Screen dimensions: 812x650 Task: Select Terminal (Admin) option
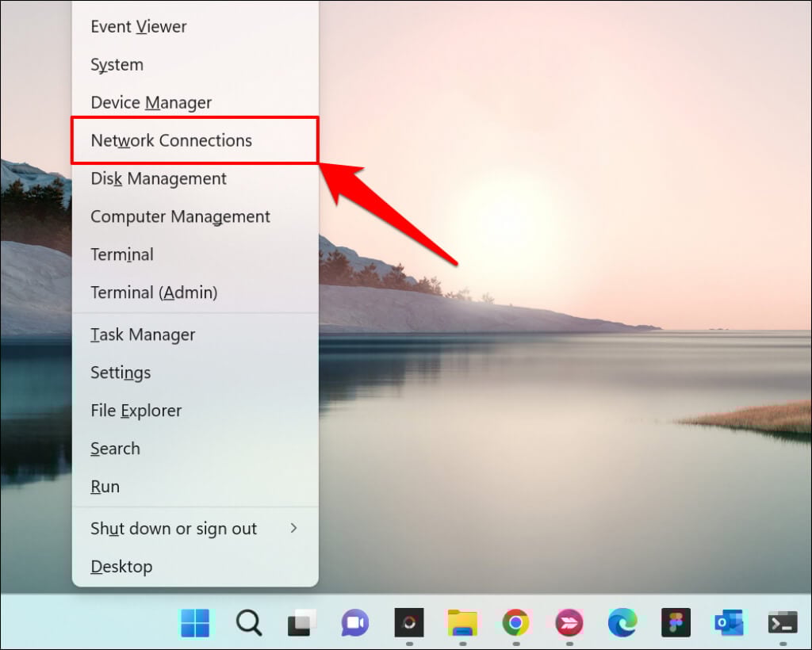(x=195, y=292)
